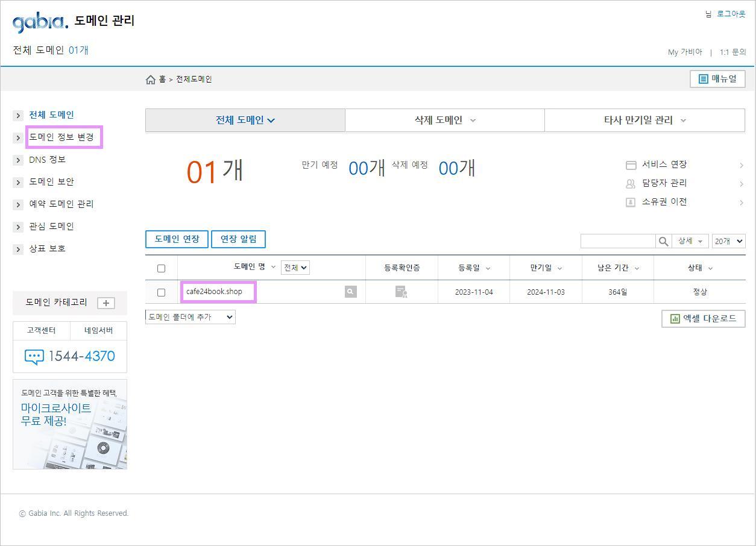The height and width of the screenshot is (546, 756).
Task: Click the plus icon beside 도메인 카테고리
Action: coord(106,303)
